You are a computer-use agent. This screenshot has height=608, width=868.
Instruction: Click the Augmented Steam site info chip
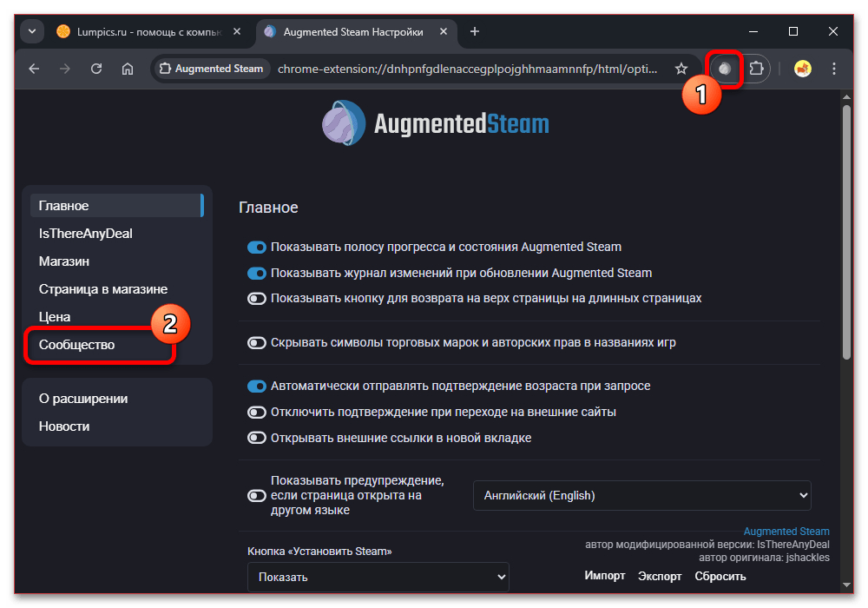[212, 69]
